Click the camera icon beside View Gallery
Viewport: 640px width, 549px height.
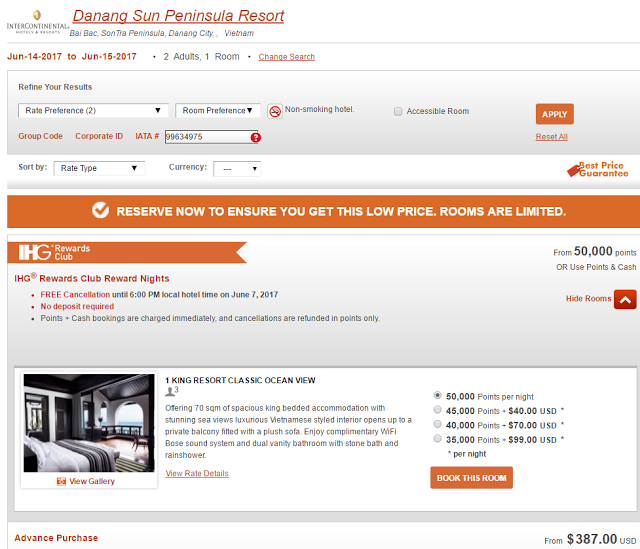click(x=61, y=482)
